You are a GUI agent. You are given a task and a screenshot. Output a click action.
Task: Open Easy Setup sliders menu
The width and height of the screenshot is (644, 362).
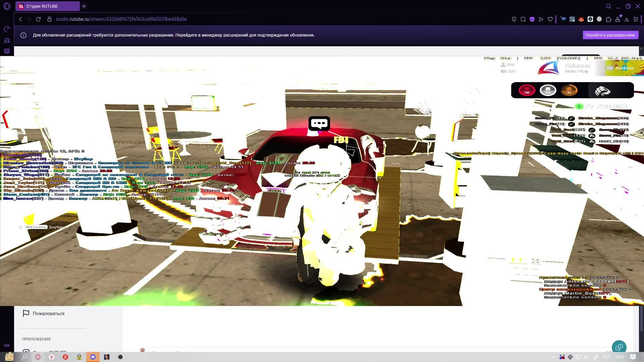coord(636,19)
